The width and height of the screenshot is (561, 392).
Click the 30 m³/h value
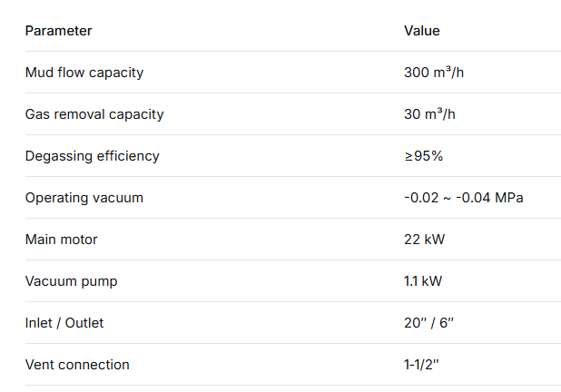pos(430,114)
